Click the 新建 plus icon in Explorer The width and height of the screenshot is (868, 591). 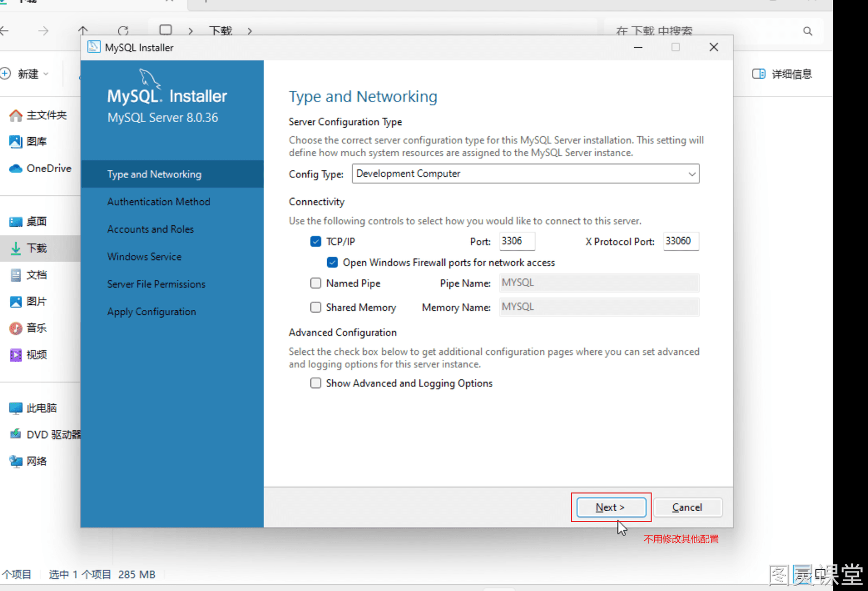point(5,73)
